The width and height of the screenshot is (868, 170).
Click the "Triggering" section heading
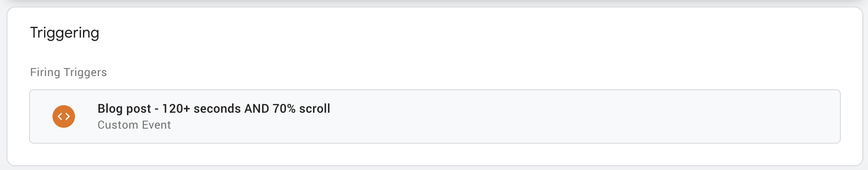[65, 33]
